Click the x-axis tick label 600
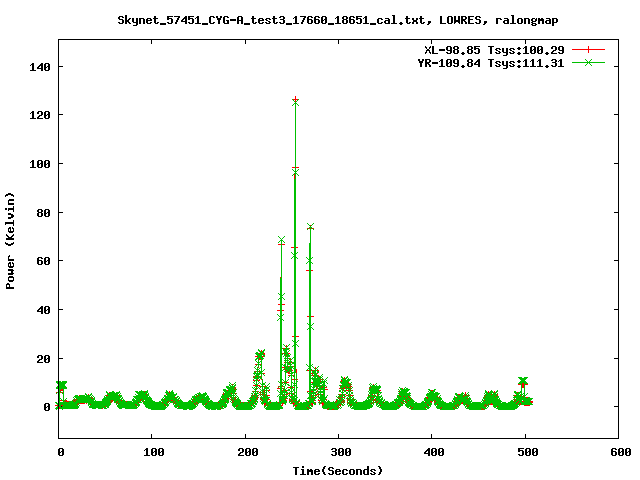The width and height of the screenshot is (640, 480). (621, 452)
